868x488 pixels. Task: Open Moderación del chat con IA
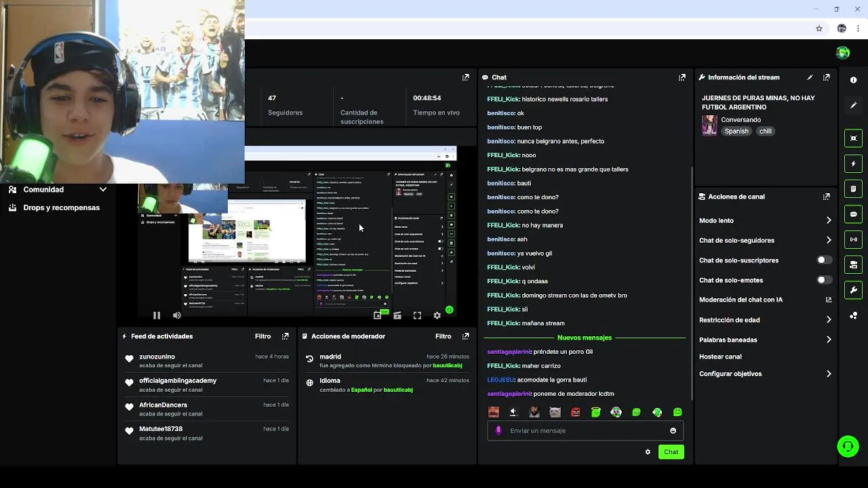click(765, 300)
